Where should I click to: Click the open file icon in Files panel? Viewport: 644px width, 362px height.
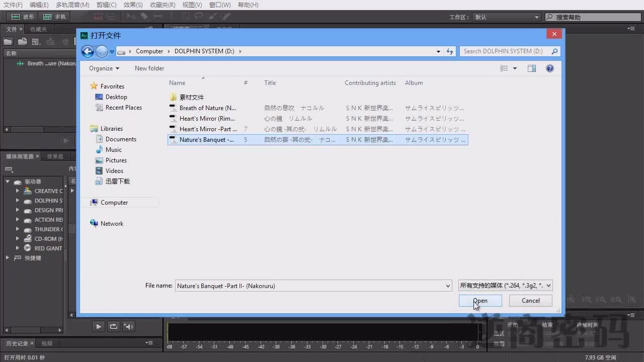tap(8, 42)
